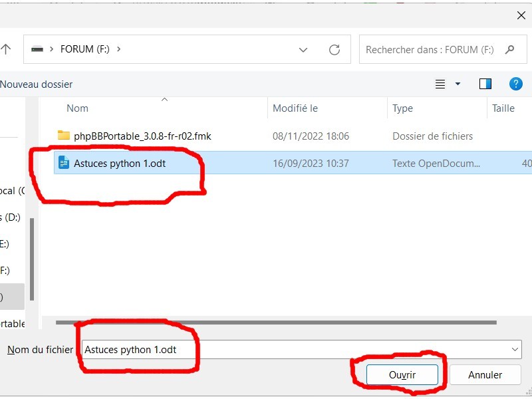
Task: Click the phpBBPortable folder icon
Action: point(64,136)
